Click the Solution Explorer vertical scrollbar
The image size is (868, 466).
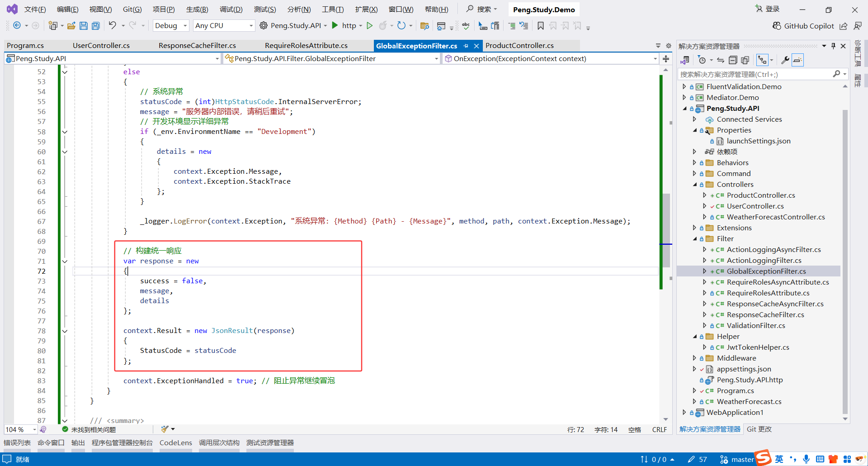(845, 262)
